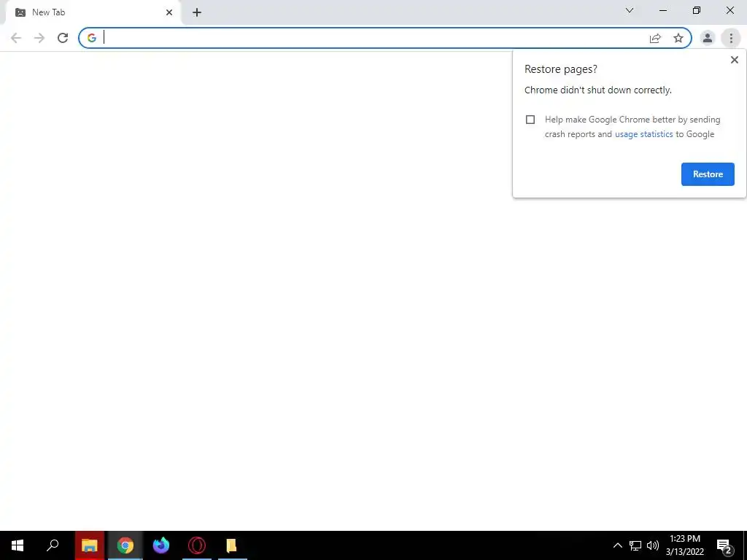Go forward with the forward arrow

pos(39,38)
